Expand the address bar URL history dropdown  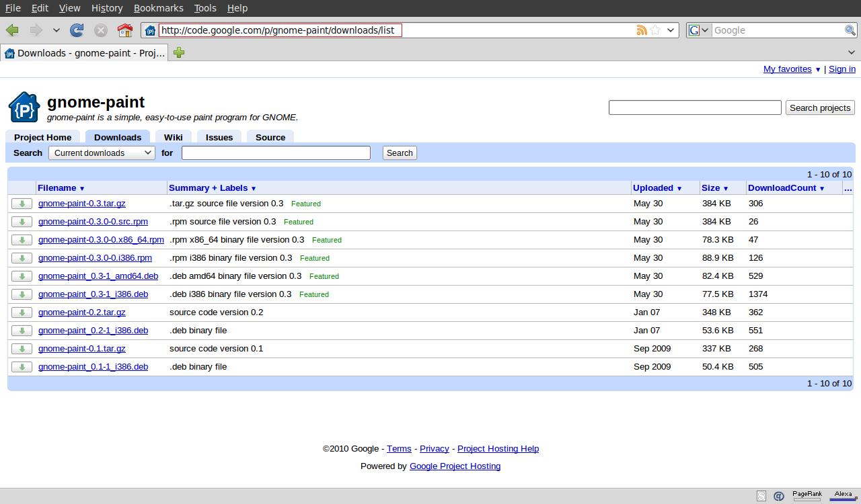[671, 30]
